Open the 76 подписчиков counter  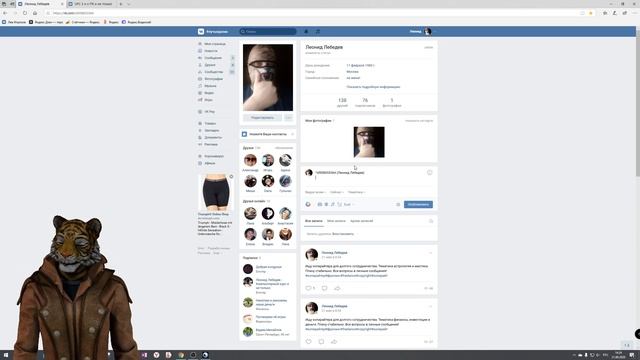pyautogui.click(x=365, y=102)
